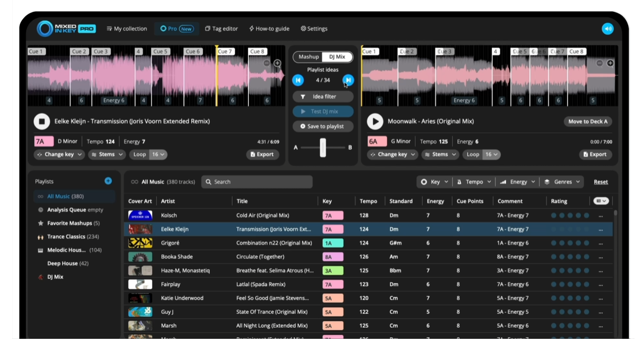Zoom out Deck A waveform
The height and width of the screenshot is (356, 644).
pyautogui.click(x=267, y=63)
